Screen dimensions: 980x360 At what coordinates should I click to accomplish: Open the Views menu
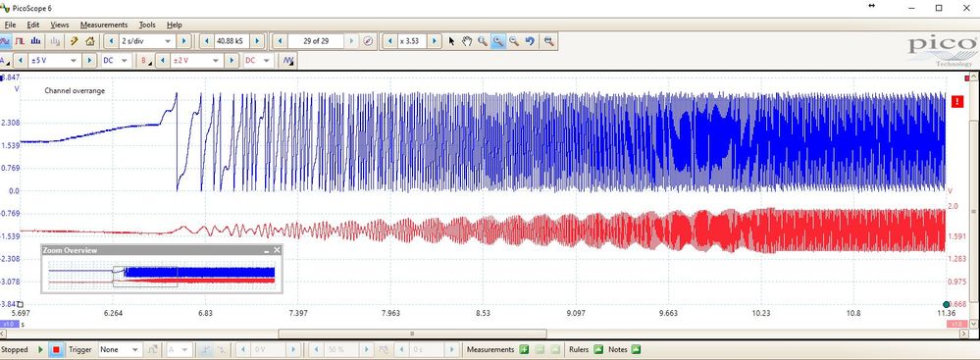(x=60, y=25)
